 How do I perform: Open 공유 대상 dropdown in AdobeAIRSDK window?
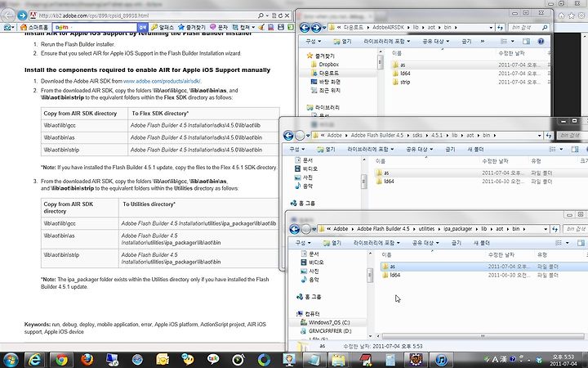(435, 42)
